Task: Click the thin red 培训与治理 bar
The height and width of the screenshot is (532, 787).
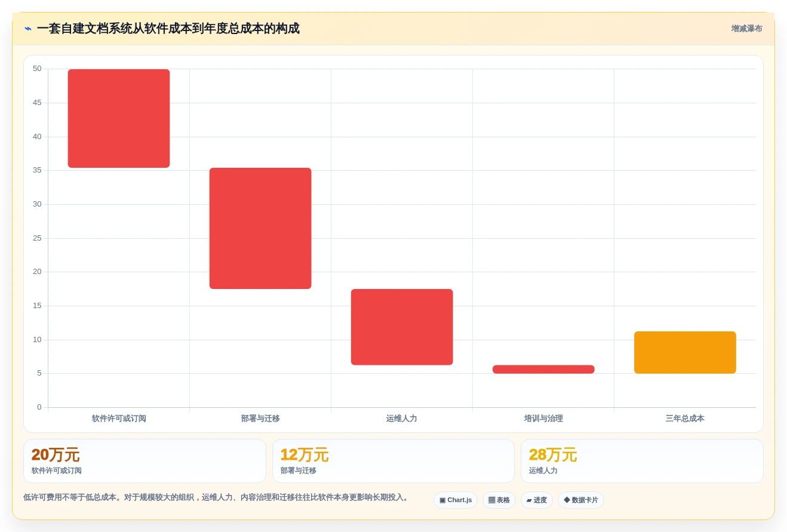Action: tap(543, 369)
